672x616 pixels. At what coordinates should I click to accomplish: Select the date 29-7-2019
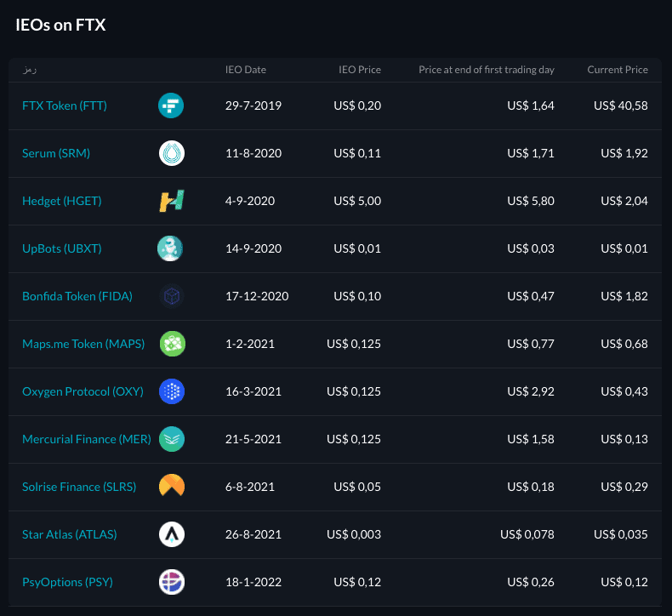[x=253, y=106]
